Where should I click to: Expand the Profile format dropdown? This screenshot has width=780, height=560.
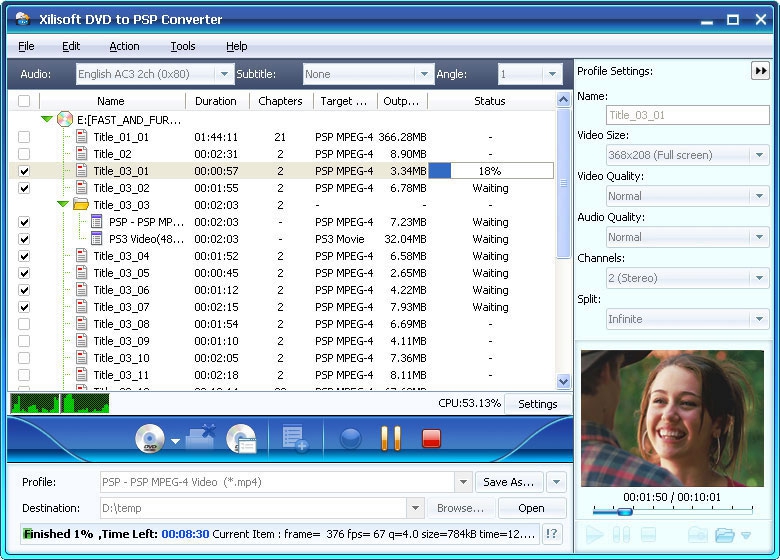463,482
